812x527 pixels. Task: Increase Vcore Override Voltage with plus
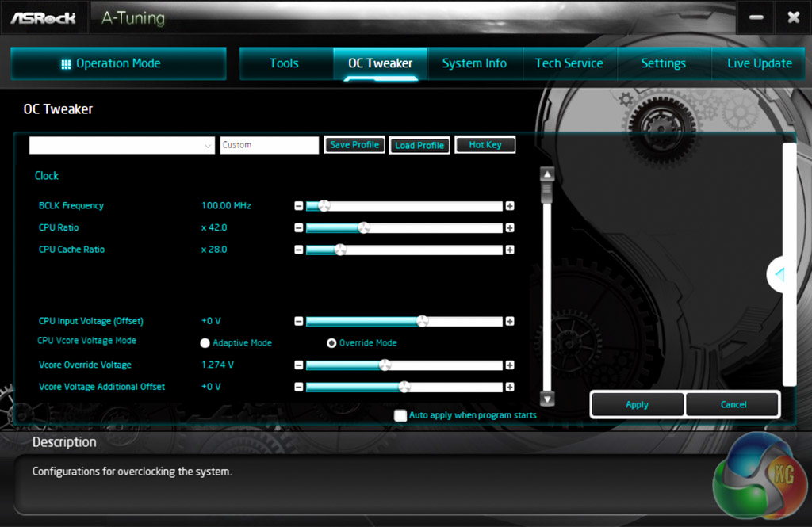tap(510, 365)
